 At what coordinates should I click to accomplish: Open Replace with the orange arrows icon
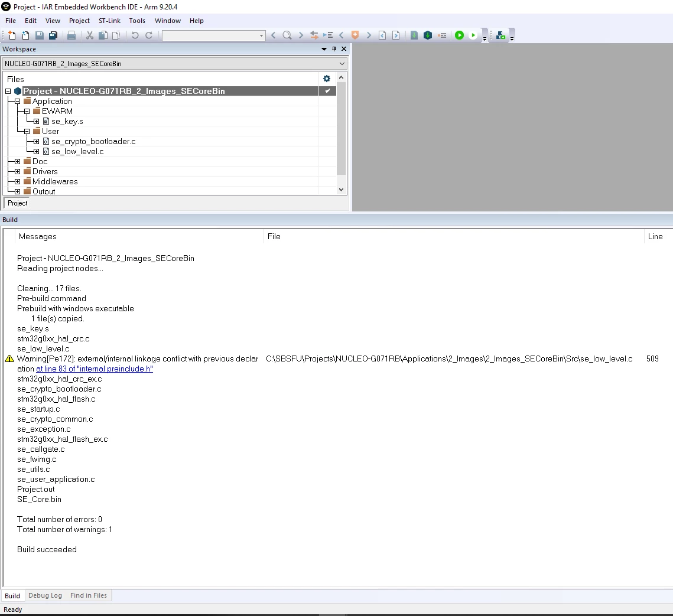point(314,35)
